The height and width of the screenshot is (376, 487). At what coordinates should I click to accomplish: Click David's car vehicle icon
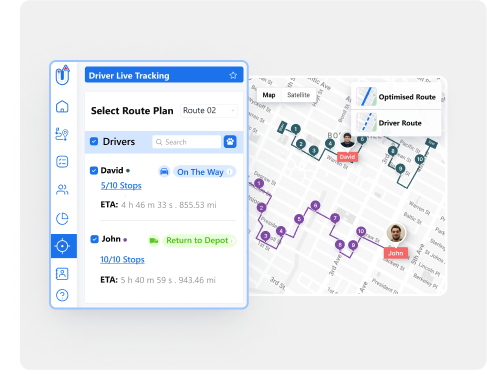(164, 172)
